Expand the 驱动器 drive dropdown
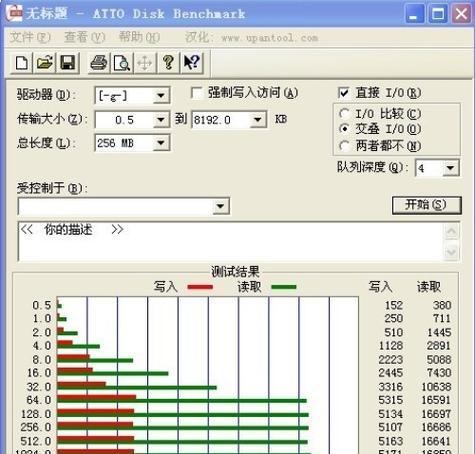475x454 pixels. (x=161, y=96)
